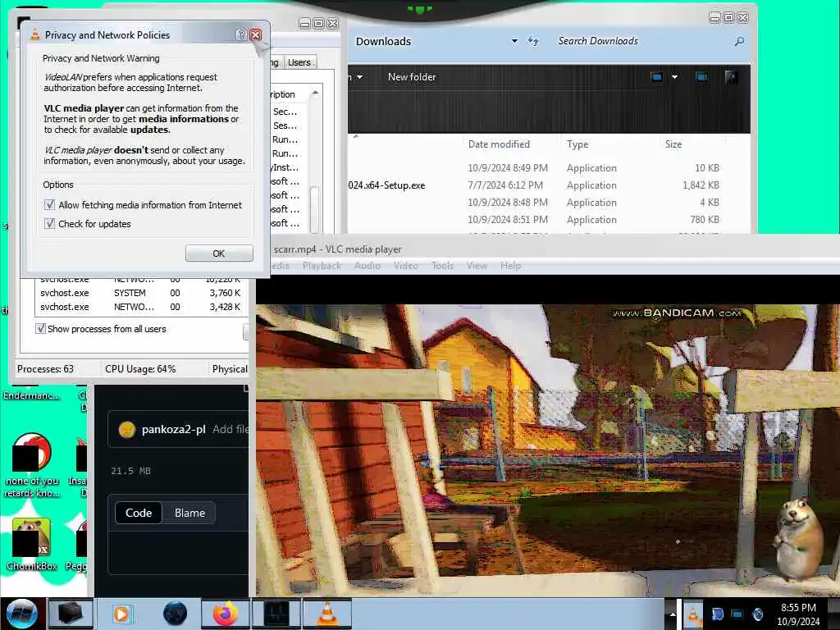Open the taskbar clock showing 8:55 PM
The height and width of the screenshot is (630, 840).
[798, 614]
